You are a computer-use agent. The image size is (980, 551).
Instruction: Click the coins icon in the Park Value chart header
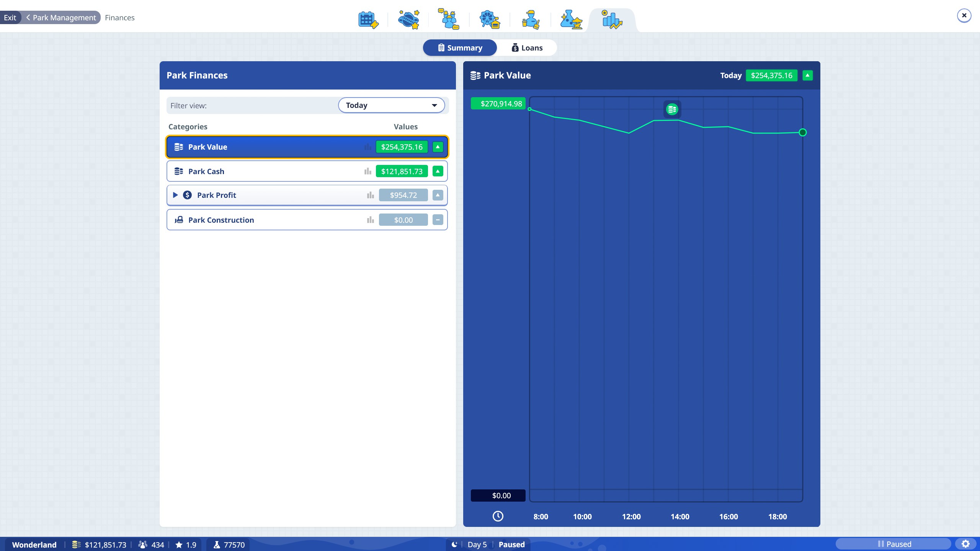pos(475,75)
